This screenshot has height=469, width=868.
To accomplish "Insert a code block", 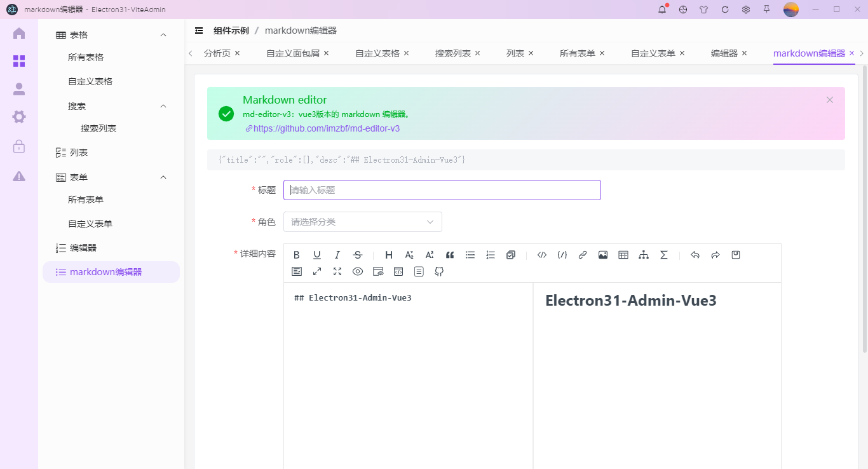I will 541,255.
